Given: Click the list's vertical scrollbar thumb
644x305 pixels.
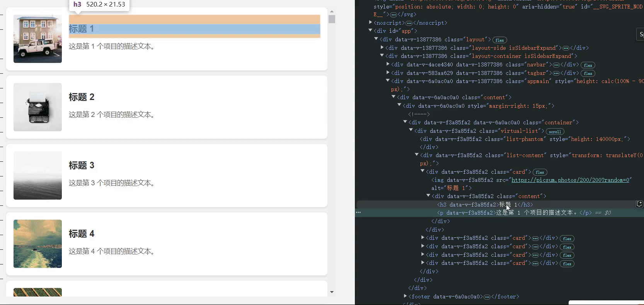Looking at the screenshot, I should tap(332, 19).
